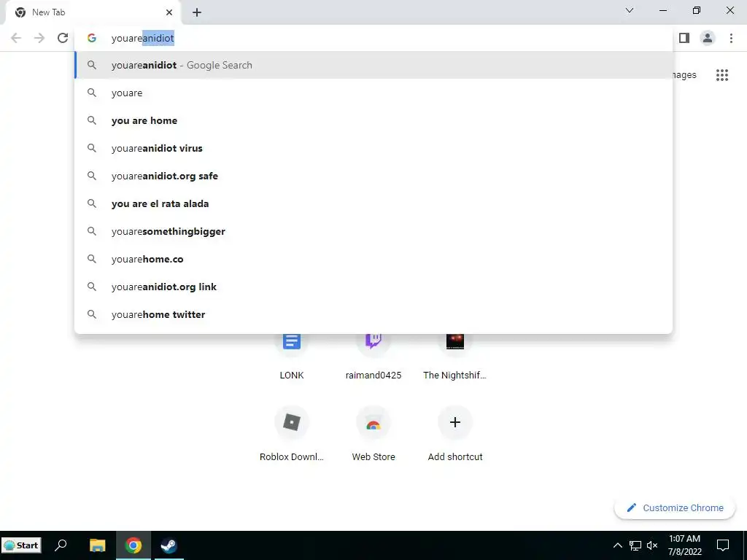Select the New Tab tab
Image resolution: width=747 pixels, height=560 pixels.
pos(93,12)
